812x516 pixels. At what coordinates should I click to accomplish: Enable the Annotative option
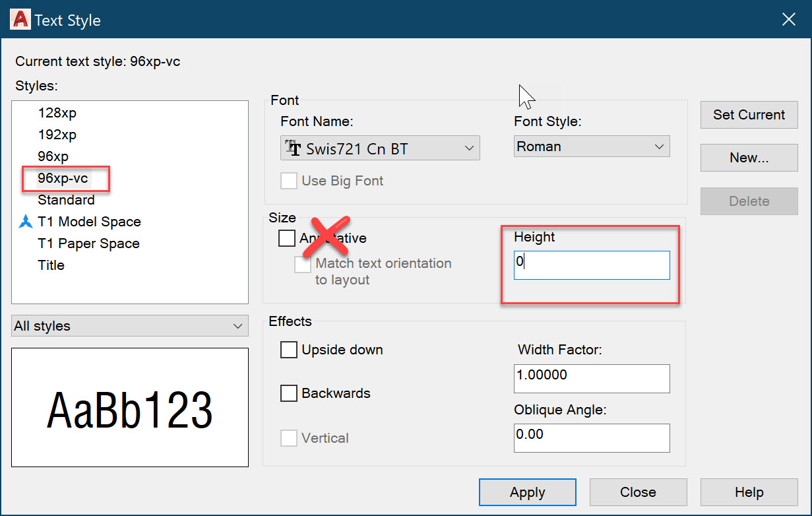(x=286, y=238)
